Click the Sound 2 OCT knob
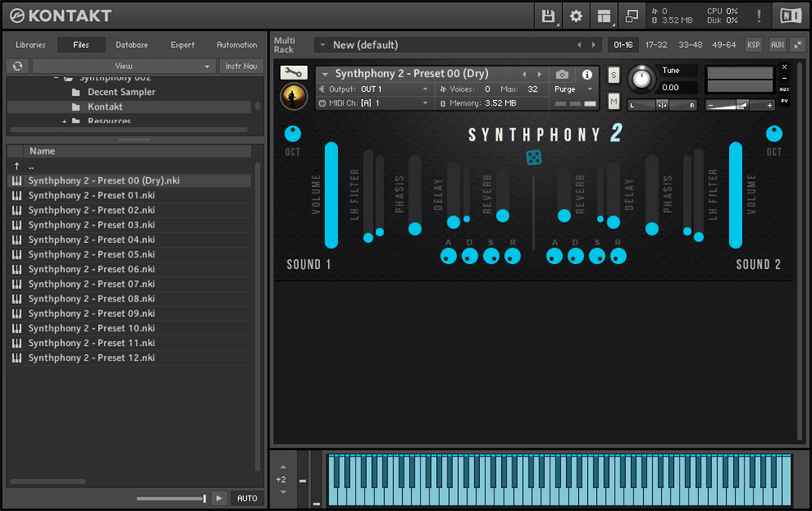The height and width of the screenshot is (511, 812). coord(774,134)
